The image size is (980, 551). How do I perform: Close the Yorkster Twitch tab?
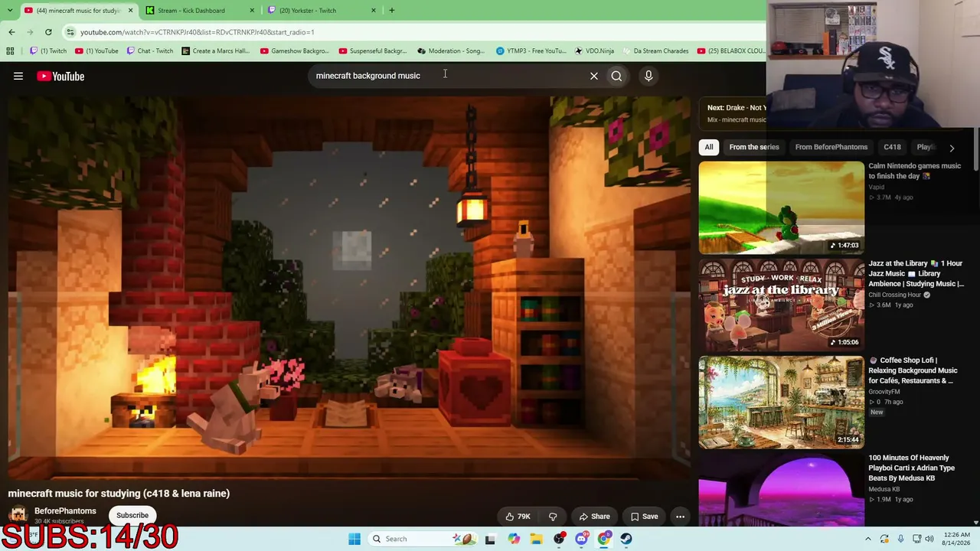(x=374, y=11)
